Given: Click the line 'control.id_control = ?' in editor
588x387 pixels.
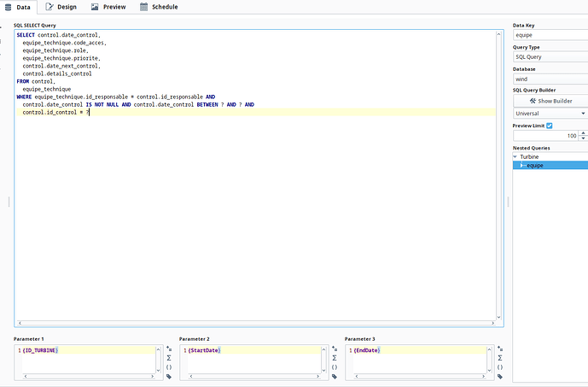Looking at the screenshot, I should 55,112.
